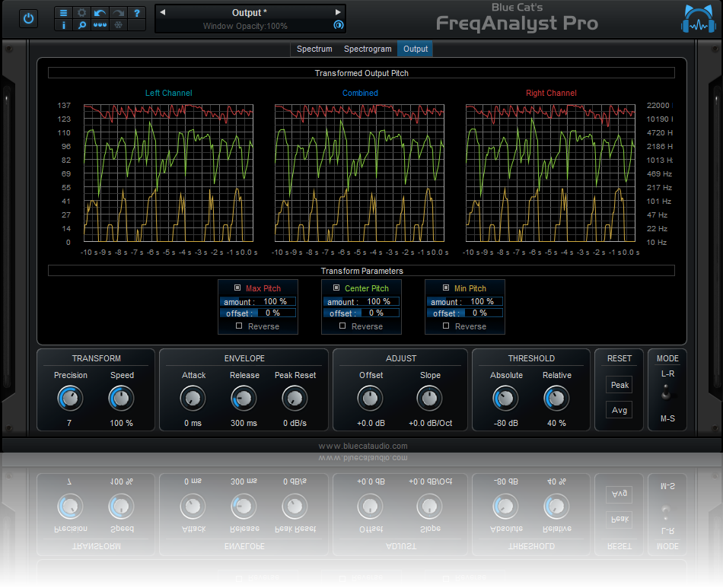The width and height of the screenshot is (723, 588).
Task: Select the next preset arrow
Action: coord(337,12)
